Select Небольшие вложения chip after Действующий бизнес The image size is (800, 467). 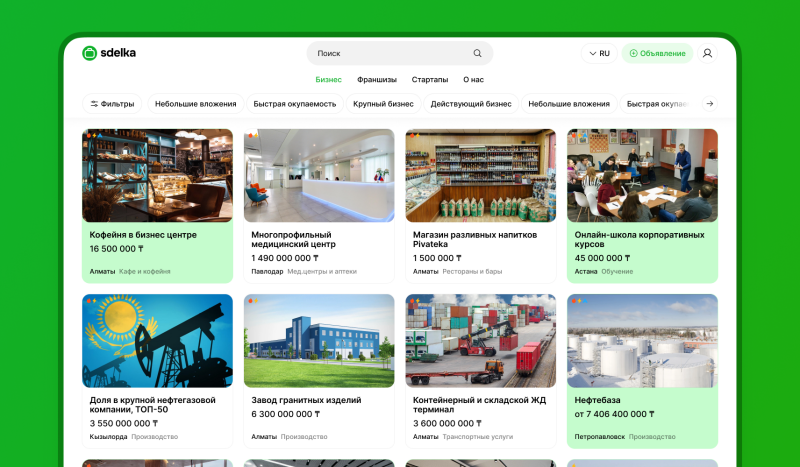point(569,104)
